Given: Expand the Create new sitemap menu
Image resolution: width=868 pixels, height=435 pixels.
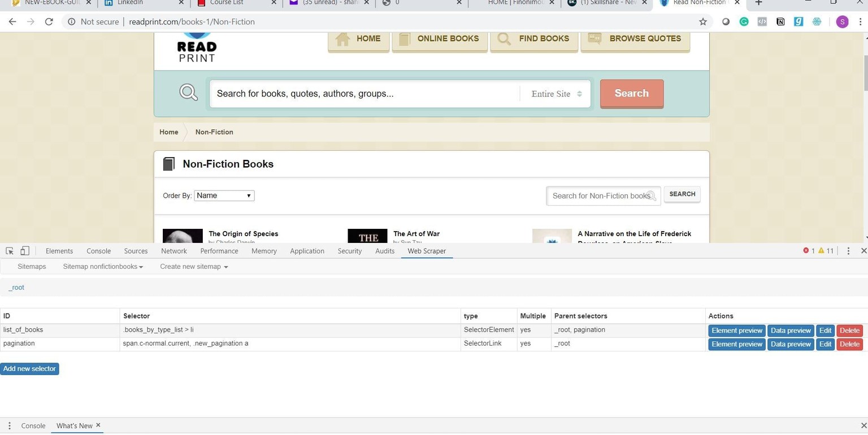Looking at the screenshot, I should pyautogui.click(x=194, y=267).
